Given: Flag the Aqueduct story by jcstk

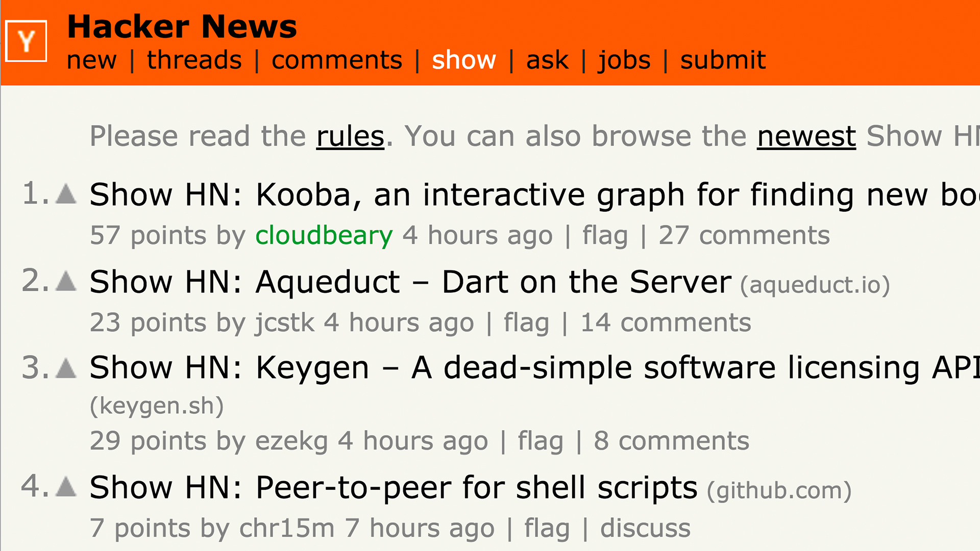Looking at the screenshot, I should tap(527, 322).
